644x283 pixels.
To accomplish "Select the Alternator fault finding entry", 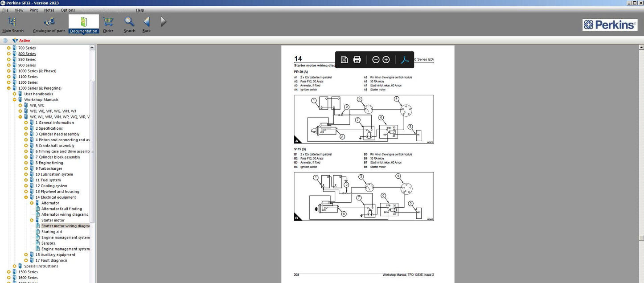I will click(62, 209).
